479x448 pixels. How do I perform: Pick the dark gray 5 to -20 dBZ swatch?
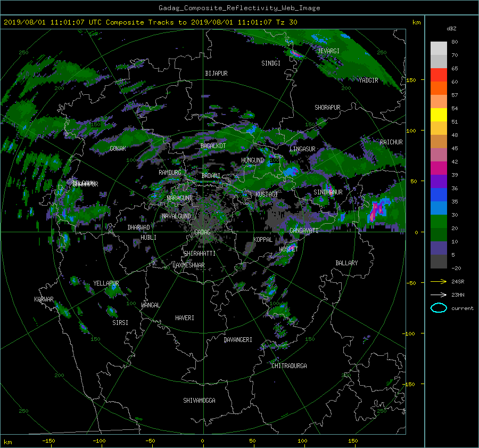point(439,262)
